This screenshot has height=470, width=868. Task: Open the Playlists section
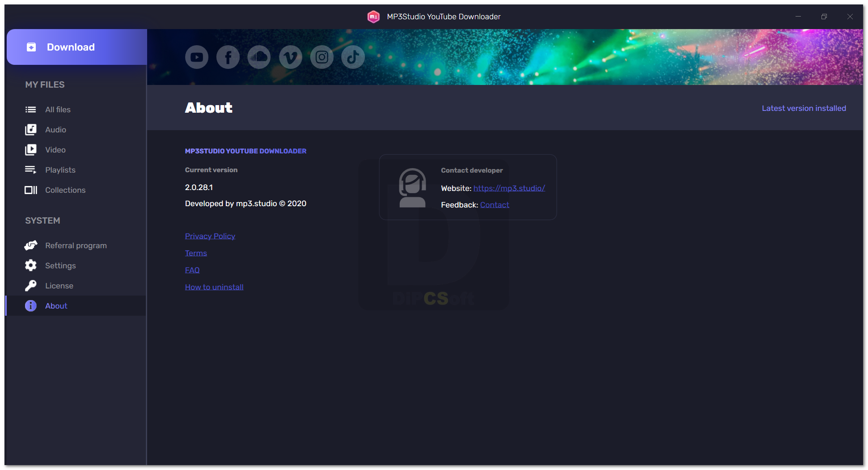click(x=76, y=170)
